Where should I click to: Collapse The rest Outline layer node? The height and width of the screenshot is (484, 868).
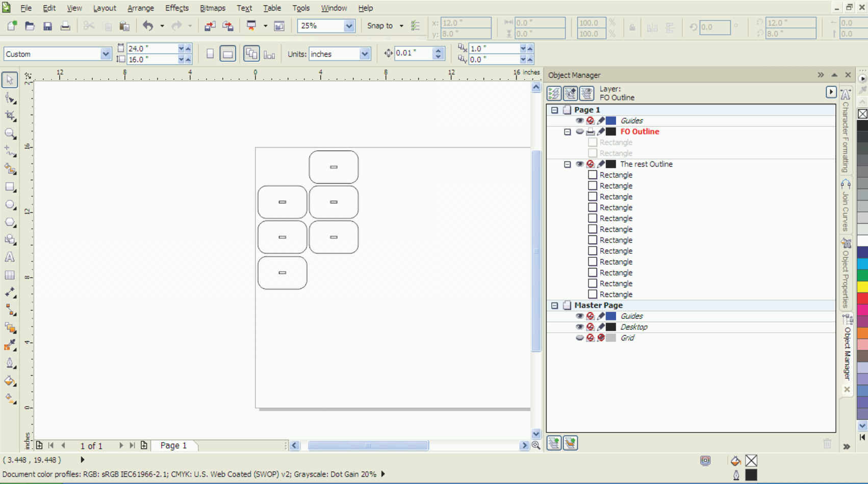[x=567, y=164]
